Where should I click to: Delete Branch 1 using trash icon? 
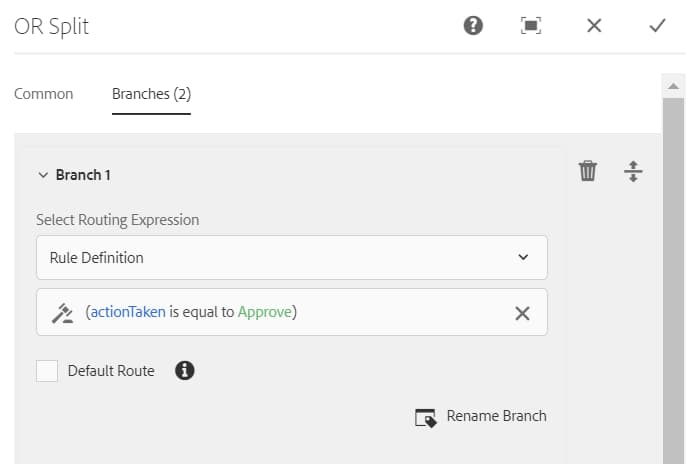(588, 171)
